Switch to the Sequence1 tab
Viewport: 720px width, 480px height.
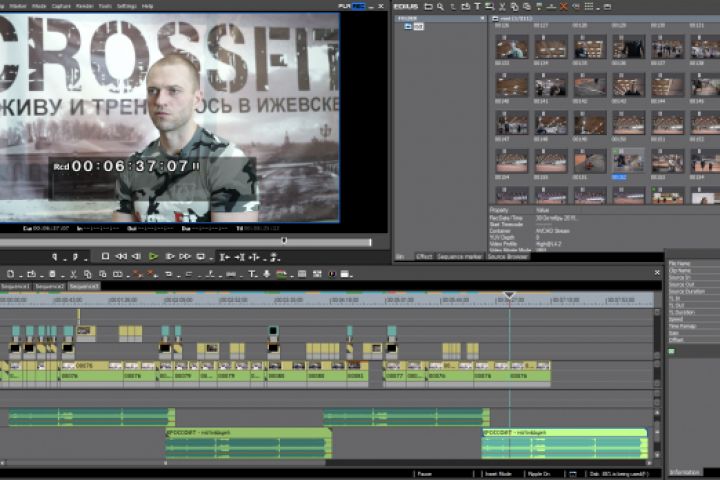15,286
